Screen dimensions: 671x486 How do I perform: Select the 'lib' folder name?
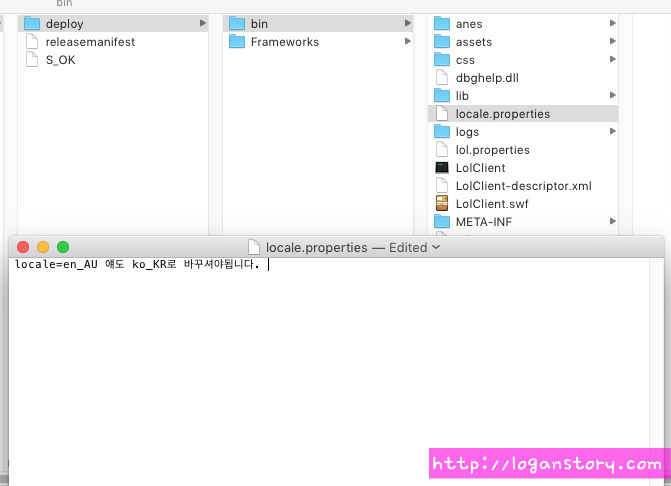pyautogui.click(x=462, y=96)
